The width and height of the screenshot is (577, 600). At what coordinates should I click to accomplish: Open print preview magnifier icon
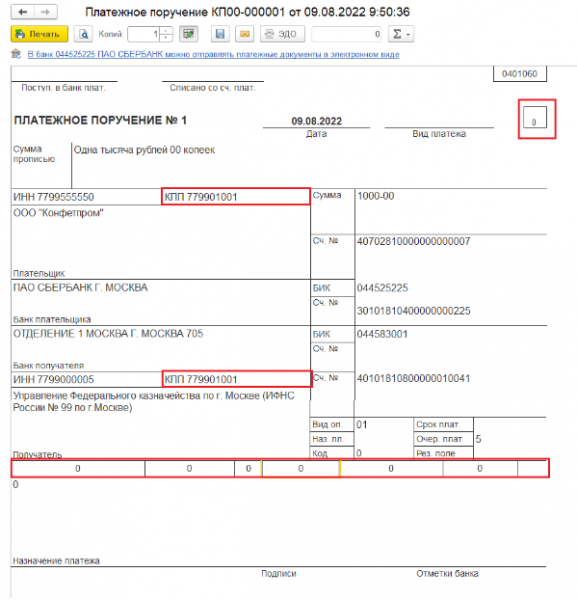[83, 34]
